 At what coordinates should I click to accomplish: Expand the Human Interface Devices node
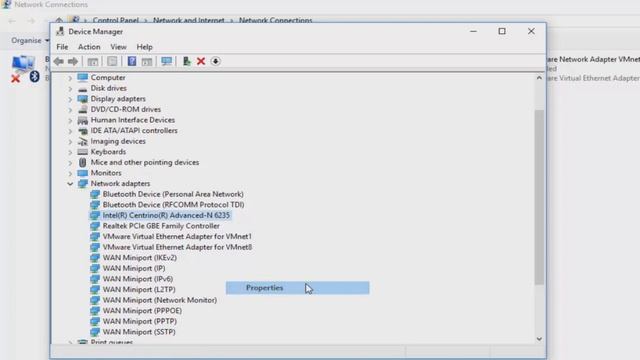click(x=70, y=120)
